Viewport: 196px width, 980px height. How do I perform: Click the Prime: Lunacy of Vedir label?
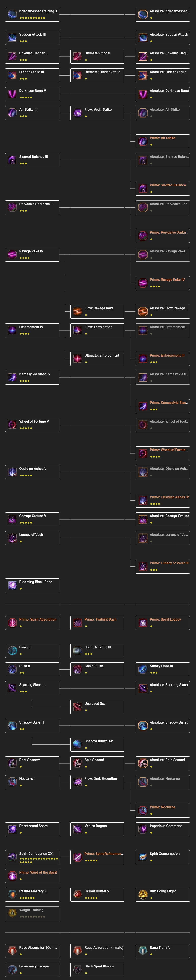click(x=169, y=563)
